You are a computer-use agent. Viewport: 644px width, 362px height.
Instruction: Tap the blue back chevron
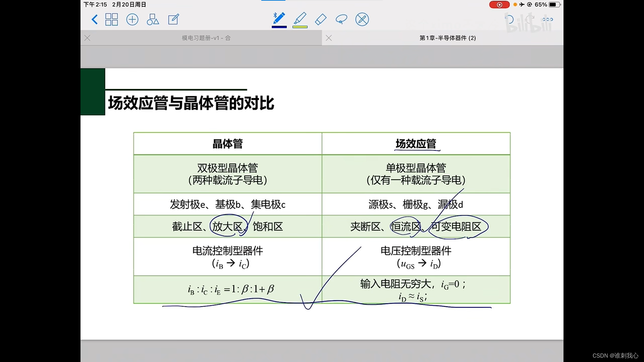coord(95,19)
